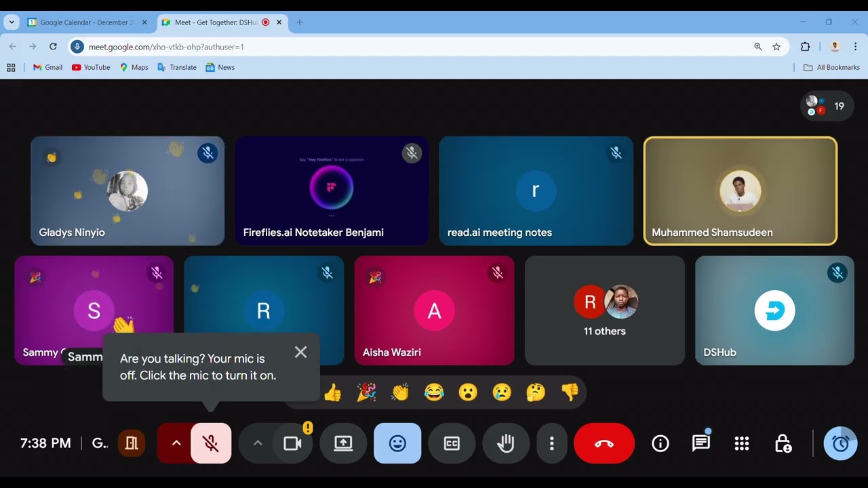This screenshot has width=868, height=488.
Task: Open audio settings chevron beside the mic
Action: pyautogui.click(x=176, y=443)
